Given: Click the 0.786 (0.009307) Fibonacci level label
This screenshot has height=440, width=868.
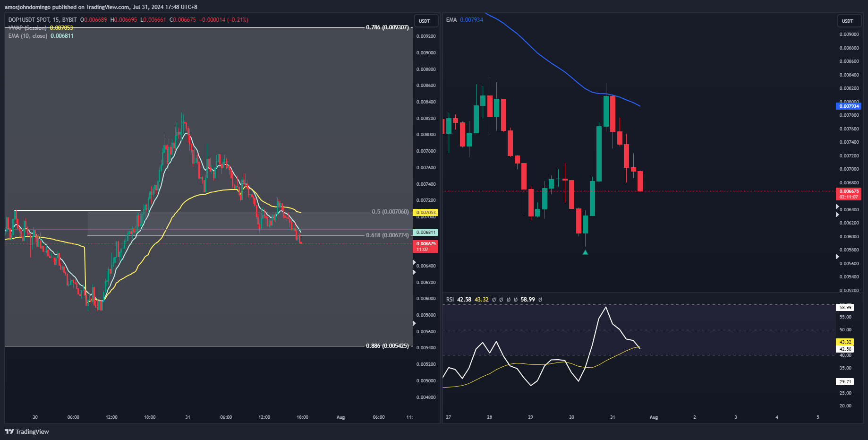Looking at the screenshot, I should tap(387, 27).
